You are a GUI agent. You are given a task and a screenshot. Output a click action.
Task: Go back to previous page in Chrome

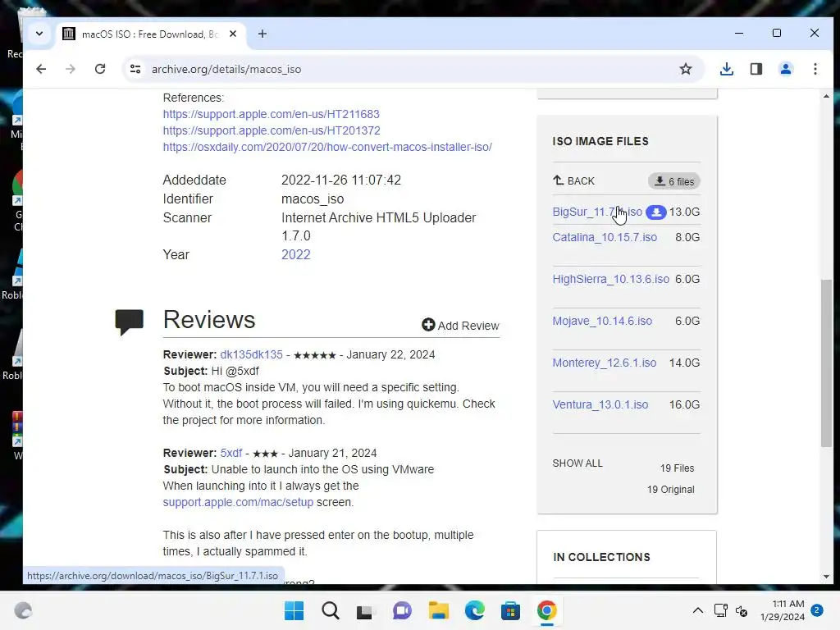pos(41,69)
